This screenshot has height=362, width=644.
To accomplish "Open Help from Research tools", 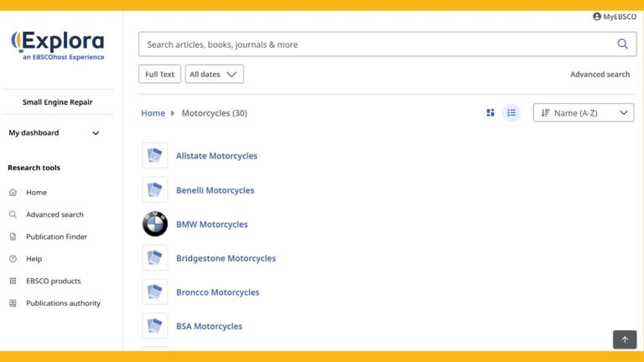I will tap(34, 259).
